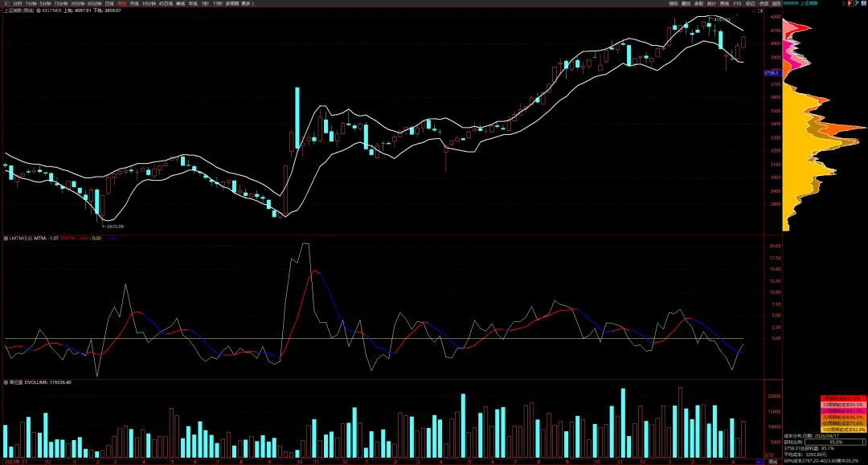Click the red-green arrow icon at top right
The height and width of the screenshot is (465, 868).
click(x=845, y=3)
